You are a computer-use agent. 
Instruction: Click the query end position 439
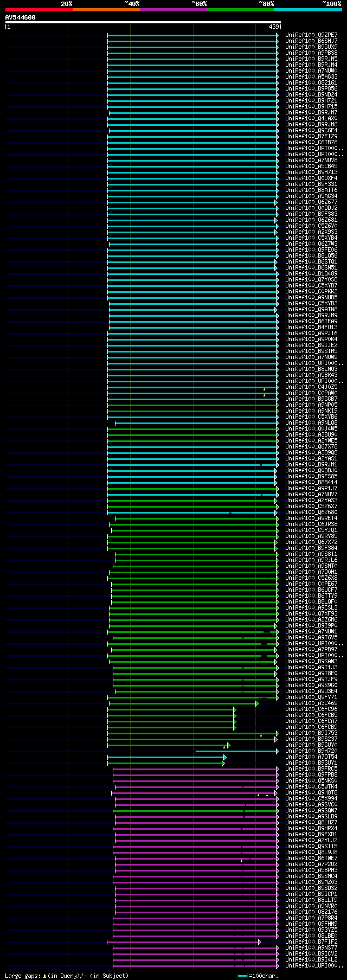[x=274, y=27]
